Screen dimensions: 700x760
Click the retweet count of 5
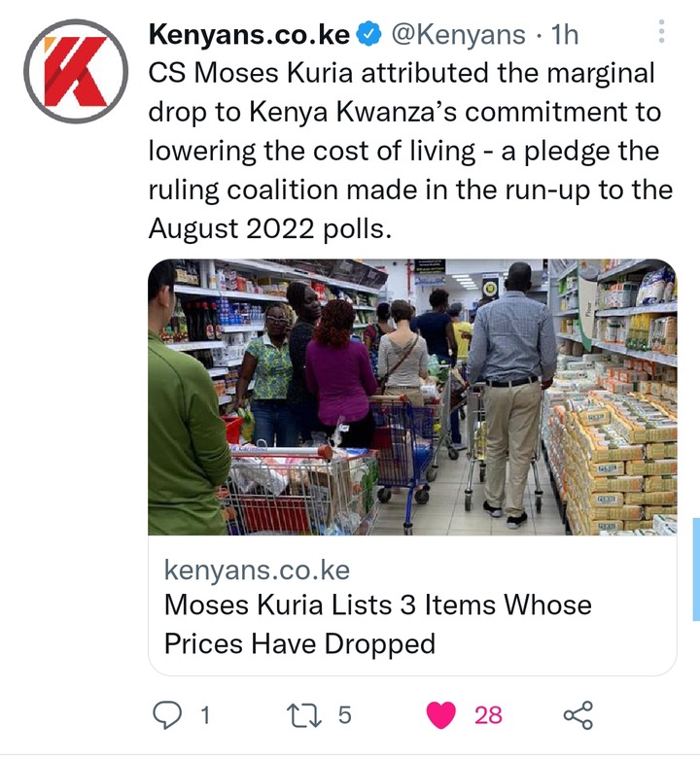coord(344,715)
